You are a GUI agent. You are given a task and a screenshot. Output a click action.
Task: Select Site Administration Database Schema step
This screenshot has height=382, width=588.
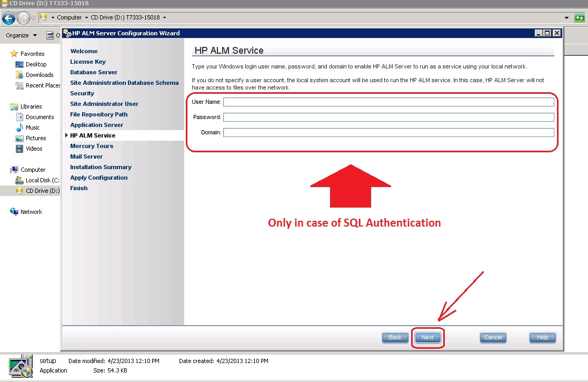pyautogui.click(x=124, y=83)
